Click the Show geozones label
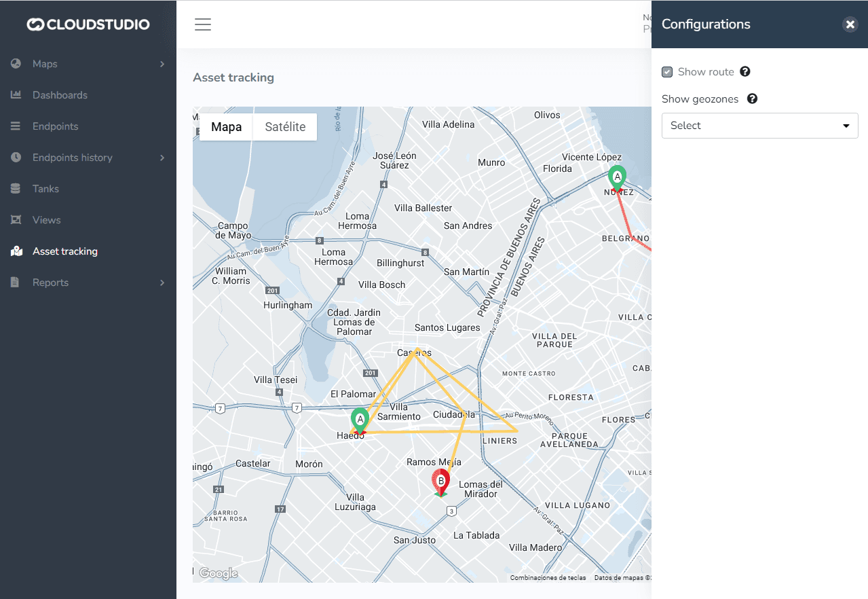Screen dimensions: 868x599 click(x=700, y=99)
